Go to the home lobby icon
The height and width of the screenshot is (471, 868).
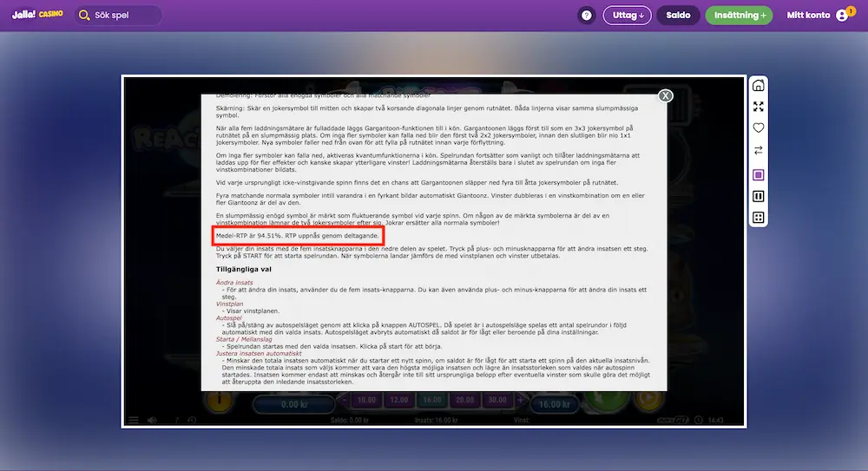pos(759,85)
